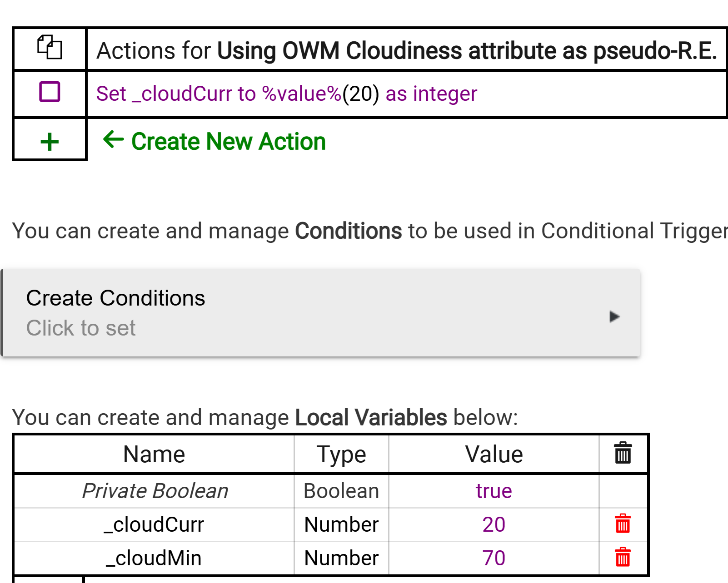Open the Set _cloudCurr action for editing
728x583 pixels.
coord(286,94)
